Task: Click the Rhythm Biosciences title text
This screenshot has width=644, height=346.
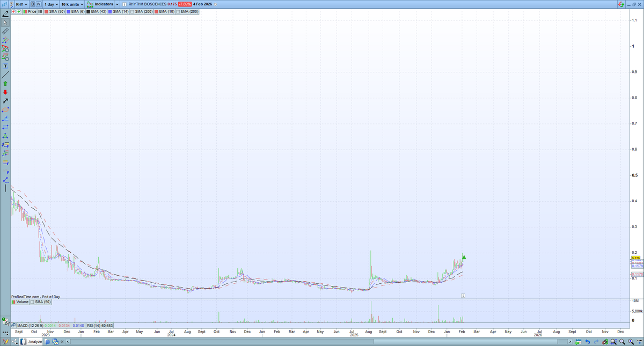Action: (x=148, y=4)
